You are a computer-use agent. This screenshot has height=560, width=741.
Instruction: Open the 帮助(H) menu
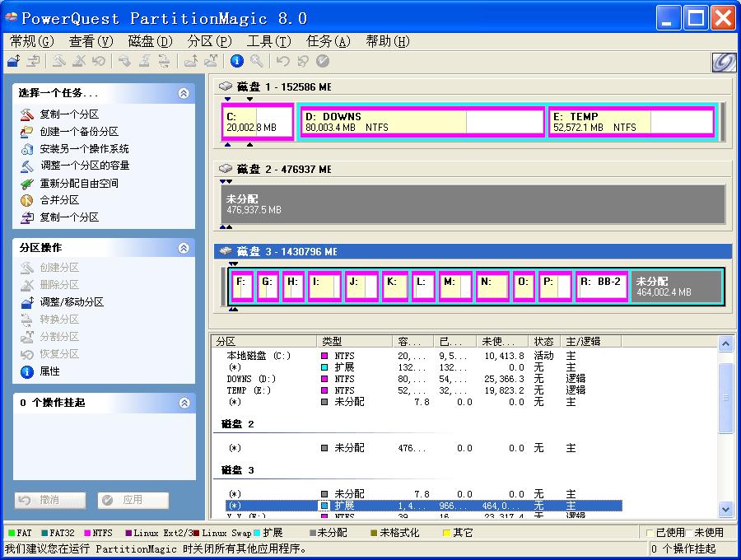[x=388, y=41]
